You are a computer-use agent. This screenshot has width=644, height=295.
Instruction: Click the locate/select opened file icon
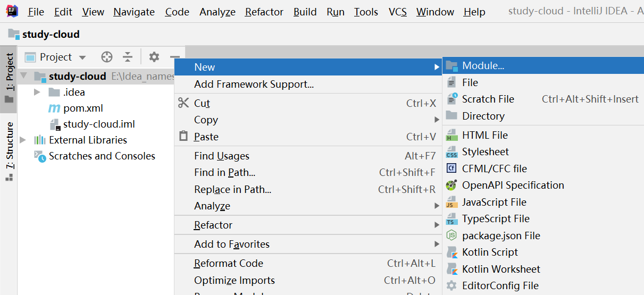107,57
